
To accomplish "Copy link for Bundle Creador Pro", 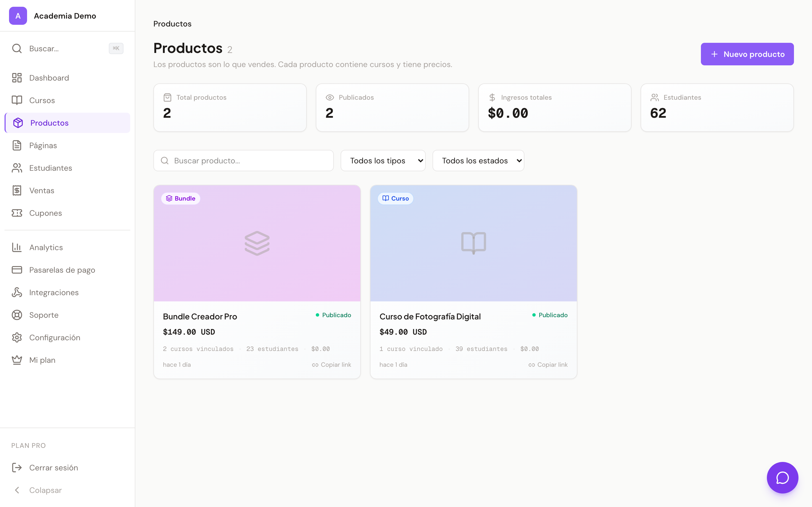I will [x=332, y=364].
